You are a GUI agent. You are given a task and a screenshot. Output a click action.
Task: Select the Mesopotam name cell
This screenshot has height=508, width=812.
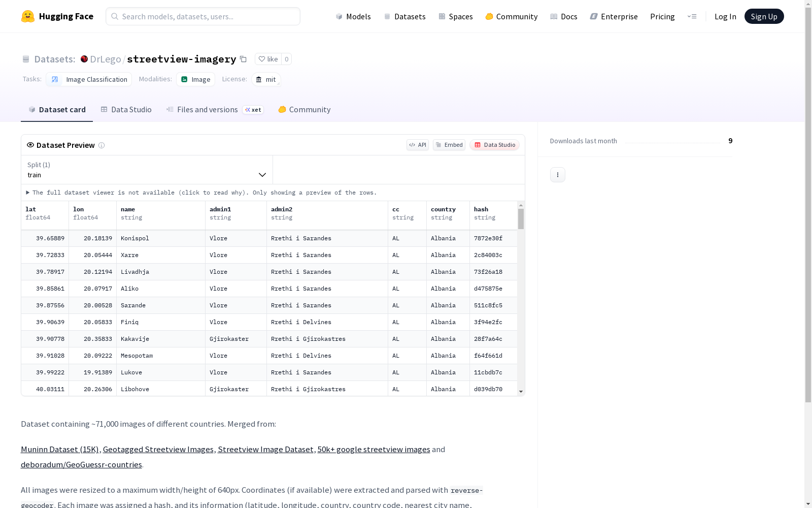click(161, 356)
